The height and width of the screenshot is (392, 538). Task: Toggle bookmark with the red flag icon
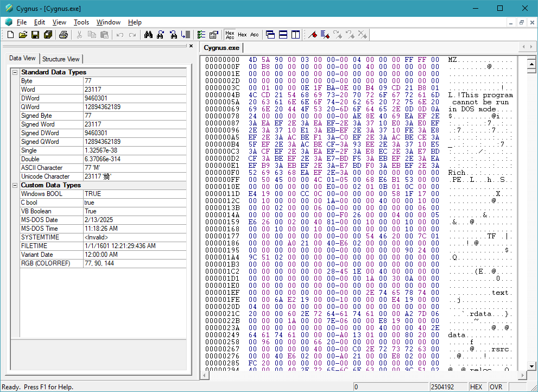tap(313, 35)
